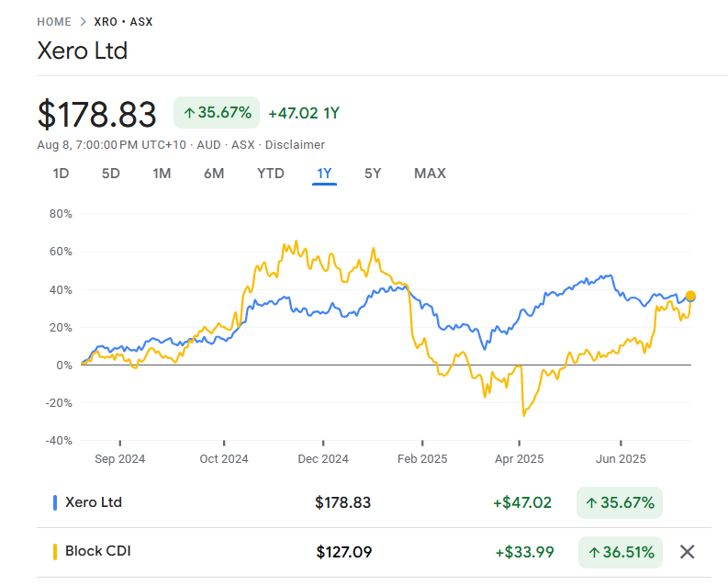Click the Apr 2025 axis label
Image resolution: width=728 pixels, height=585 pixels.
tap(519, 458)
